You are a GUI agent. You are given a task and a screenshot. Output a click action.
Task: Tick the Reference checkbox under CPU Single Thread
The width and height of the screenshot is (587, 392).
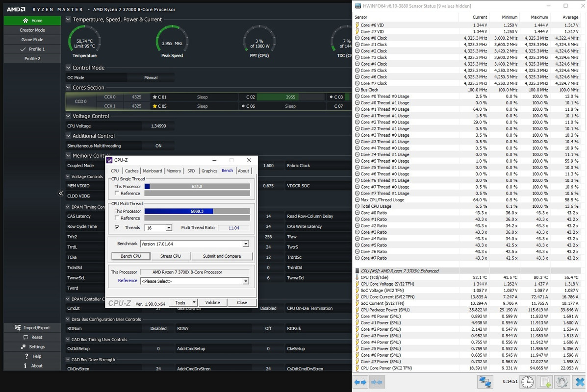coord(117,193)
